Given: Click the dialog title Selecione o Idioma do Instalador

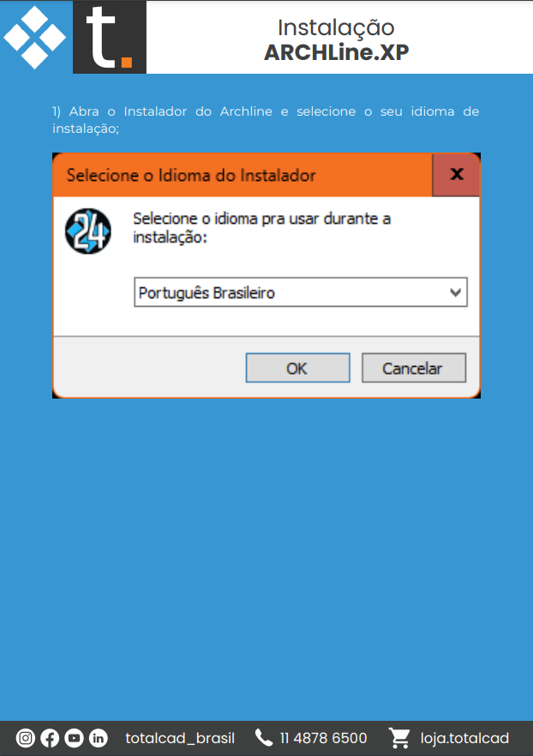Looking at the screenshot, I should click(x=191, y=175).
